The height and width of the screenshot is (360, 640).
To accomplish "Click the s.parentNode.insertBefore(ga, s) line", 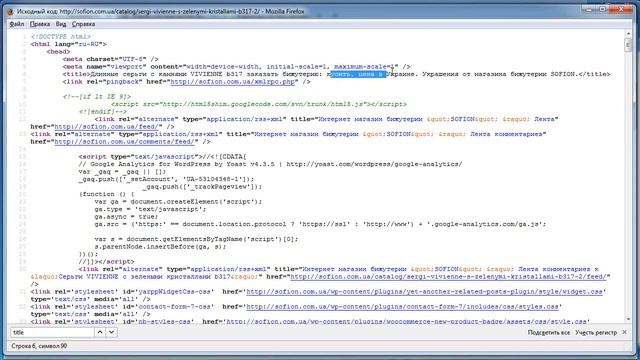I will click(x=160, y=247).
